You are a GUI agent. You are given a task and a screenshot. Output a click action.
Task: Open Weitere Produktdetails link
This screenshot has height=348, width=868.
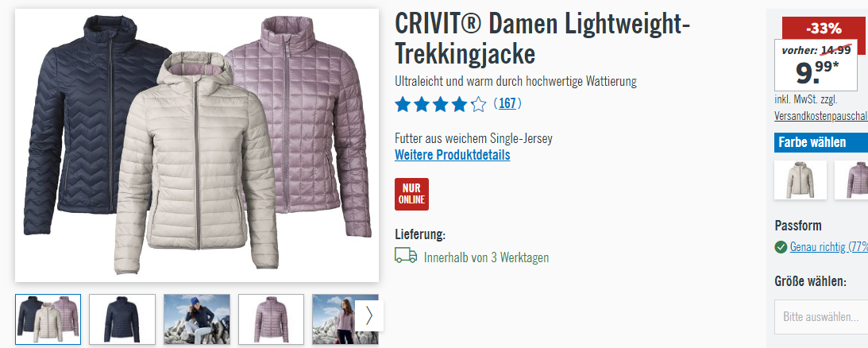point(453,155)
